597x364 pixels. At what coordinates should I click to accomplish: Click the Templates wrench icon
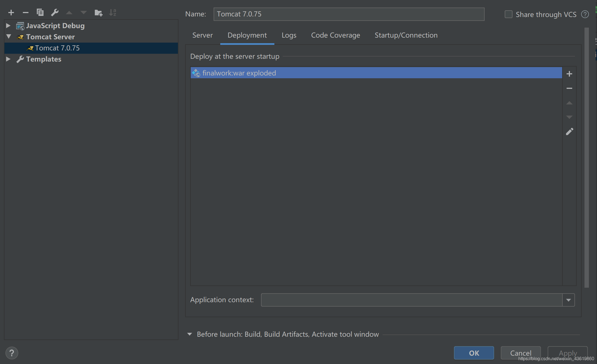[x=20, y=59]
